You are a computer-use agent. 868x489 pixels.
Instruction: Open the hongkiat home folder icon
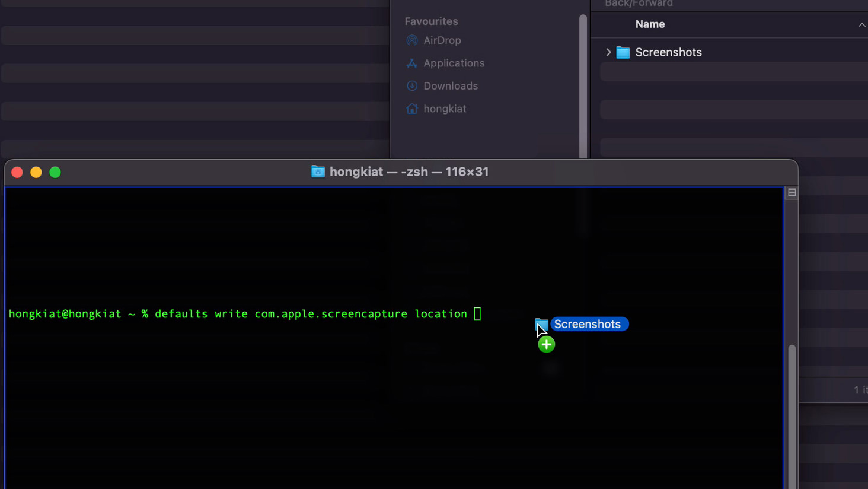point(411,109)
